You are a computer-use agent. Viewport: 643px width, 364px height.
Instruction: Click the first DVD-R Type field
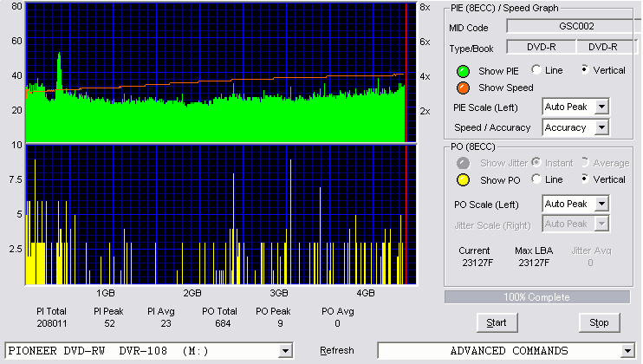[542, 47]
